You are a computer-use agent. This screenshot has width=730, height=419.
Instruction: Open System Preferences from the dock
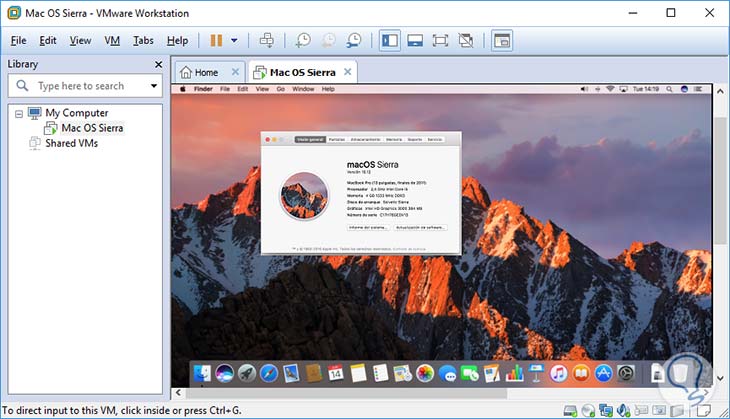(x=626, y=373)
